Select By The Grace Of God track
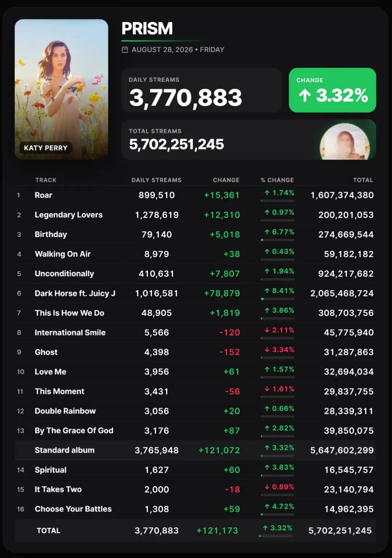The image size is (392, 558). pos(74,430)
